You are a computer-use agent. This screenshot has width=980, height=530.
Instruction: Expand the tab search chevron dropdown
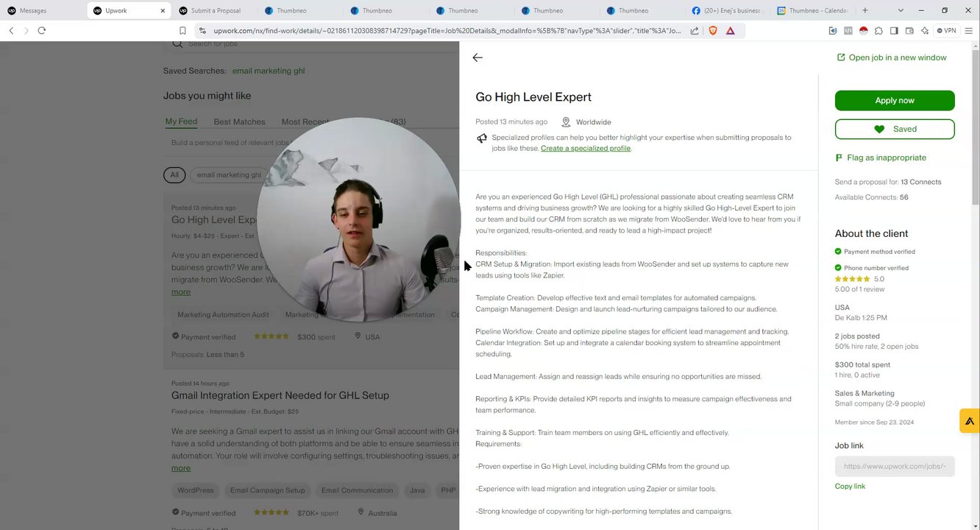(901, 10)
